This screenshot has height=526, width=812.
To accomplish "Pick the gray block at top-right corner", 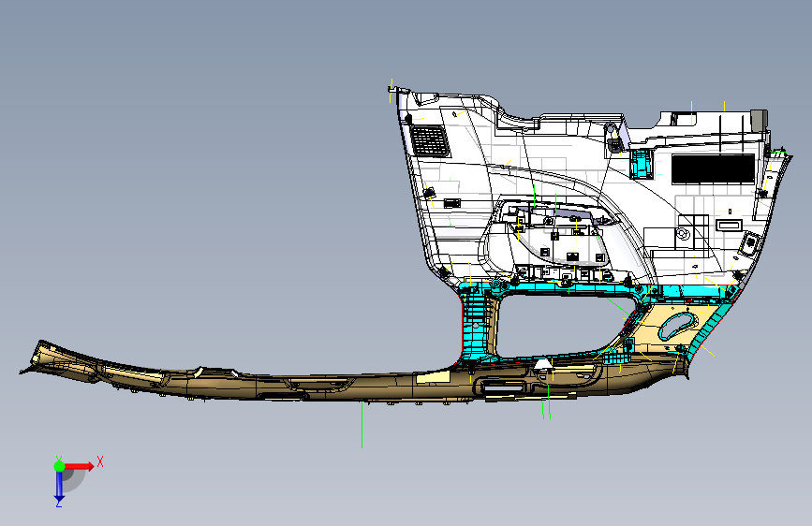I will click(x=759, y=120).
